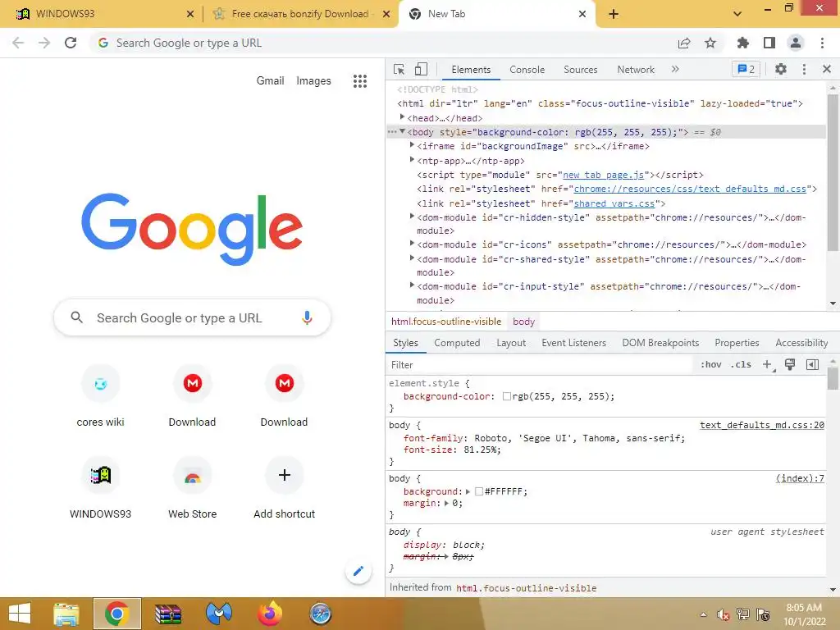Toggle the device toolbar icon in DevTools

(421, 69)
